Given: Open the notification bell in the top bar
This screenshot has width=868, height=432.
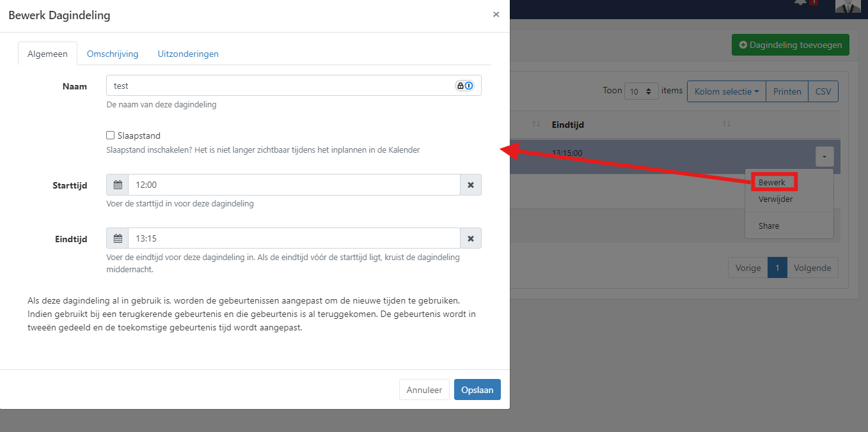Looking at the screenshot, I should coord(800,3).
